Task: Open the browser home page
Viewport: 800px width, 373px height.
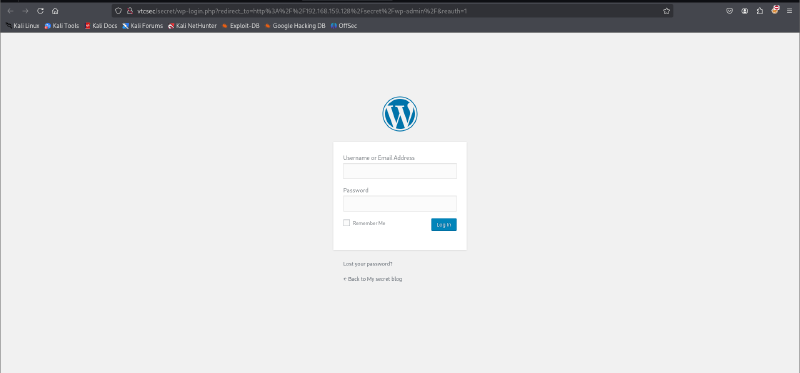Action: pos(55,11)
